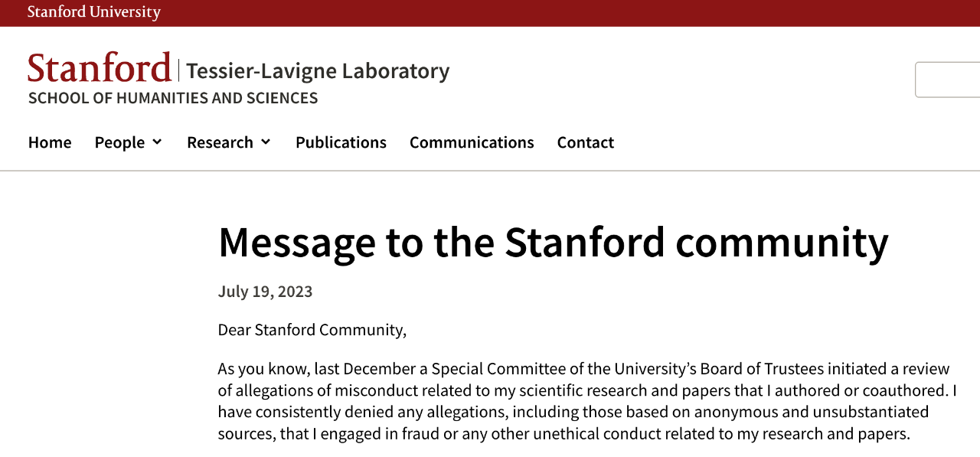The width and height of the screenshot is (980, 457).
Task: Navigate to the Publications page
Action: click(x=341, y=142)
